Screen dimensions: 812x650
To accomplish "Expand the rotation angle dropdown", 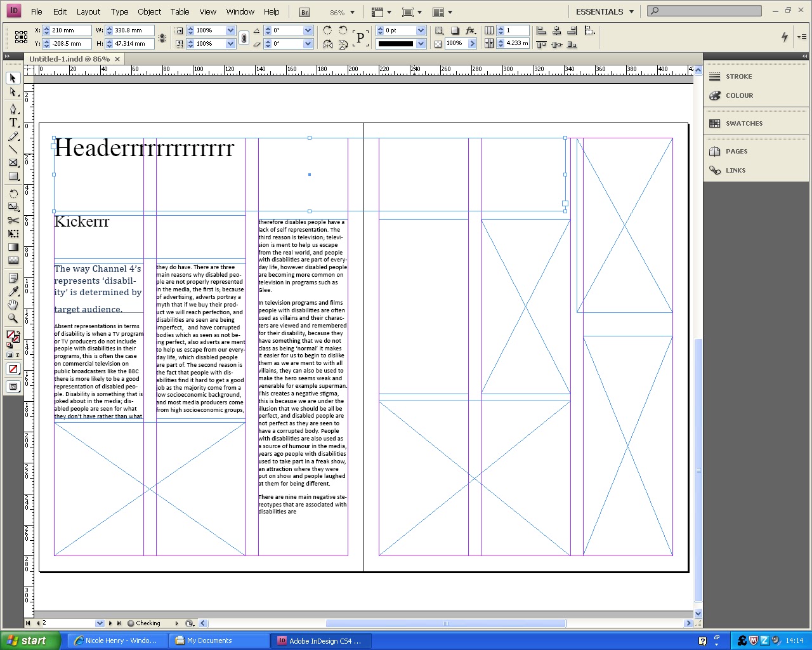I will [x=308, y=30].
